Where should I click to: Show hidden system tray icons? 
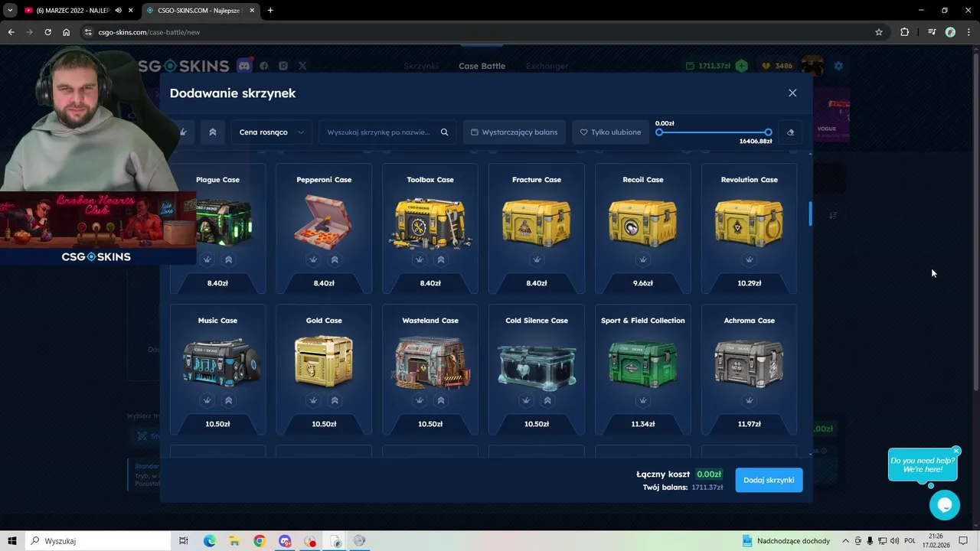pos(845,541)
